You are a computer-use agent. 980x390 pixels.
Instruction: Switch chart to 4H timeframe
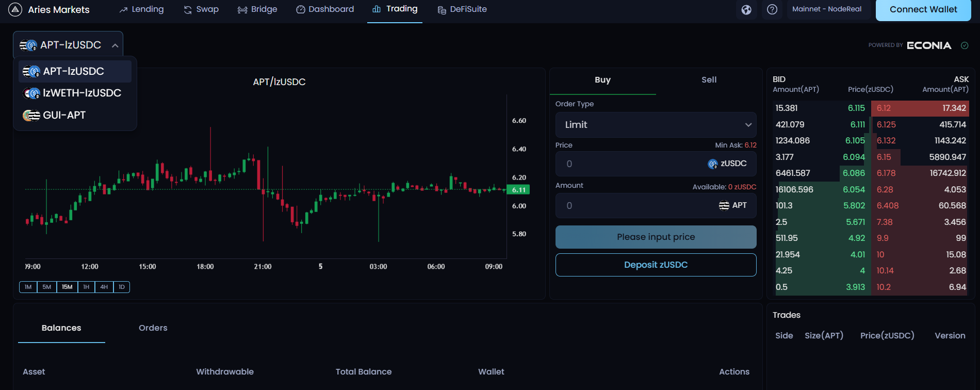tap(104, 287)
